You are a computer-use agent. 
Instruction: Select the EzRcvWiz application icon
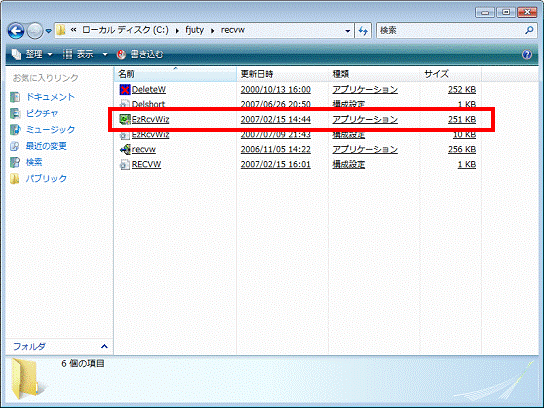point(125,119)
